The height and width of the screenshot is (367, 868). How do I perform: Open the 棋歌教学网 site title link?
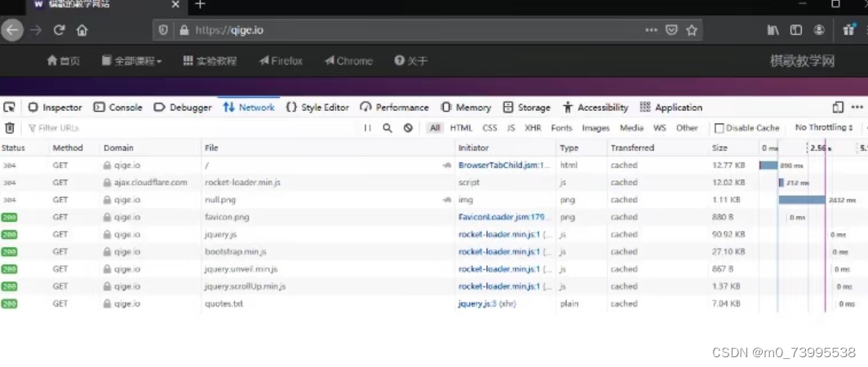(802, 61)
